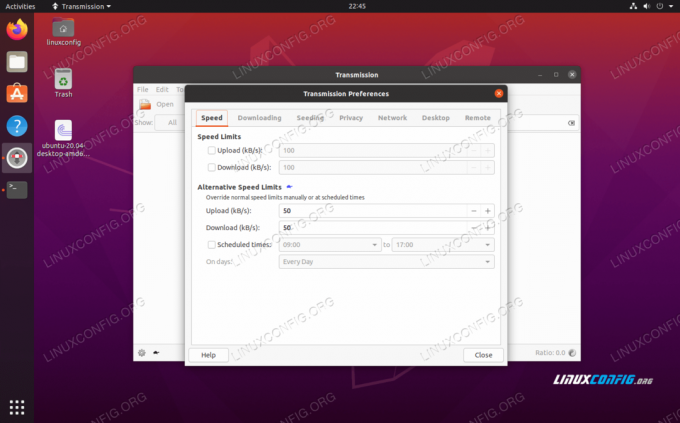Enable the Download speed limit checkbox
This screenshot has width=680, height=423.
point(212,167)
